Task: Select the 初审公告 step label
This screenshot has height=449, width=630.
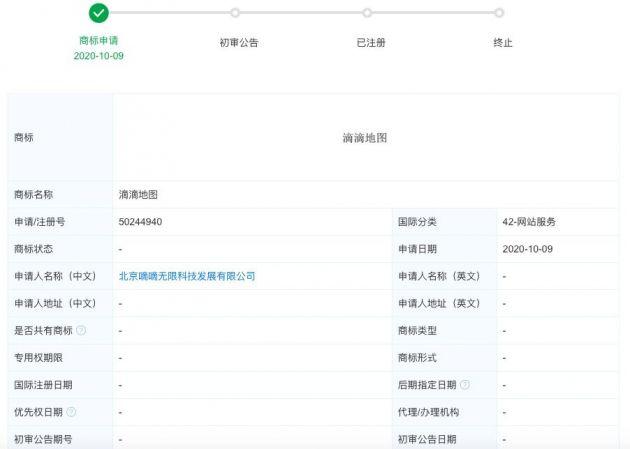Action: tap(239, 43)
